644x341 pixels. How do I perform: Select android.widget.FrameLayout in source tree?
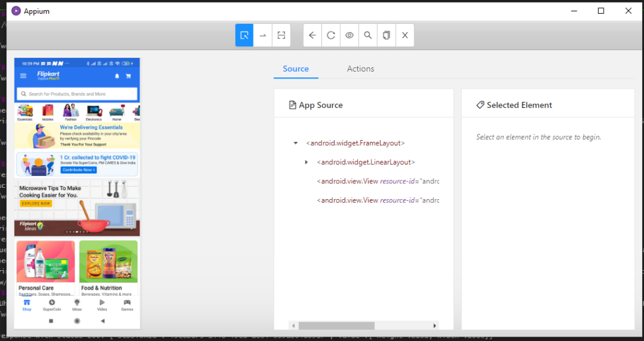tap(355, 143)
